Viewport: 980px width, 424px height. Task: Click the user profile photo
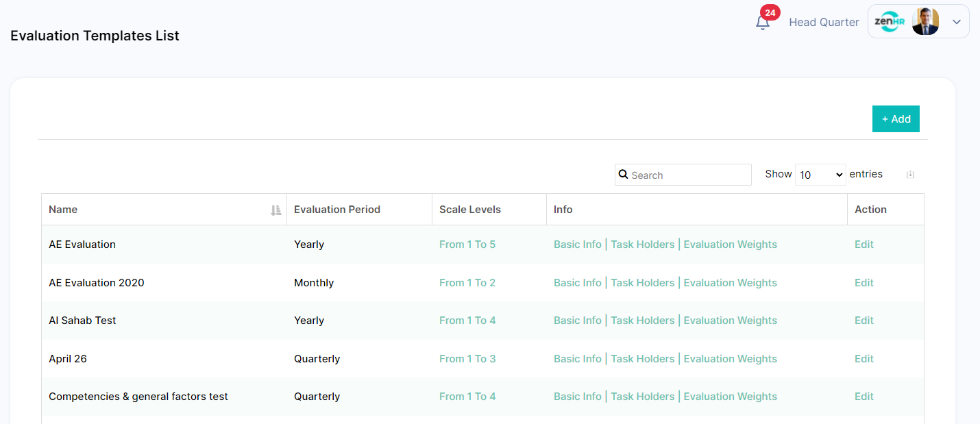click(x=925, y=22)
